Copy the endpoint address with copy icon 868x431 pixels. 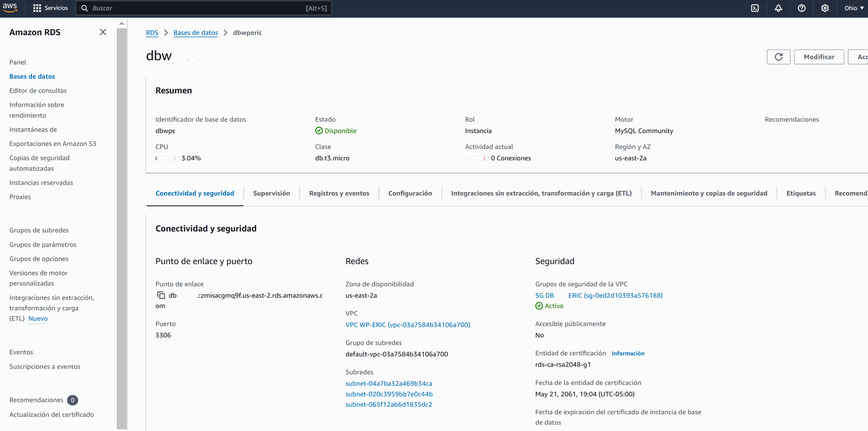point(161,295)
